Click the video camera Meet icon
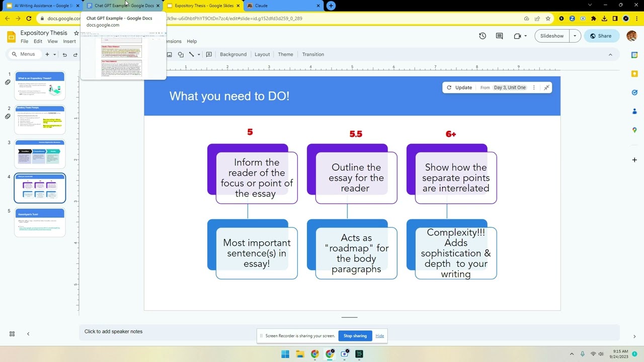This screenshot has width=644, height=362. 517,36
